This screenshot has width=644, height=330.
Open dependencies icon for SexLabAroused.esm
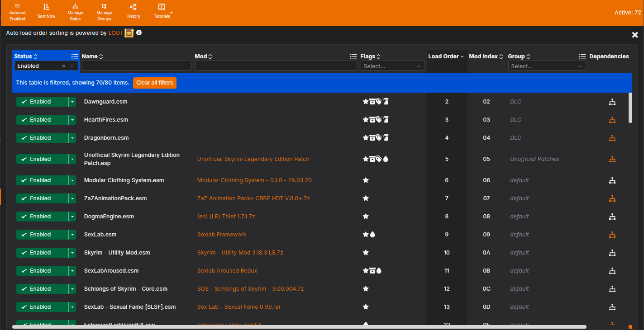coord(612,271)
